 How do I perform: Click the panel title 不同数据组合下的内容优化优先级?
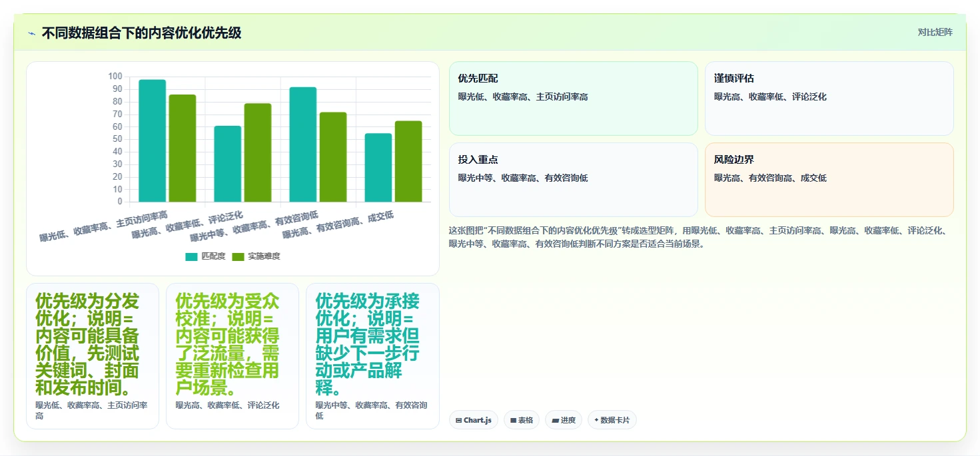pos(141,33)
